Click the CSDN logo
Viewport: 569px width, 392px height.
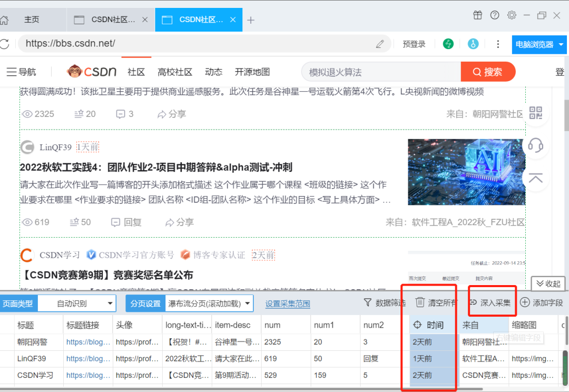click(x=92, y=72)
